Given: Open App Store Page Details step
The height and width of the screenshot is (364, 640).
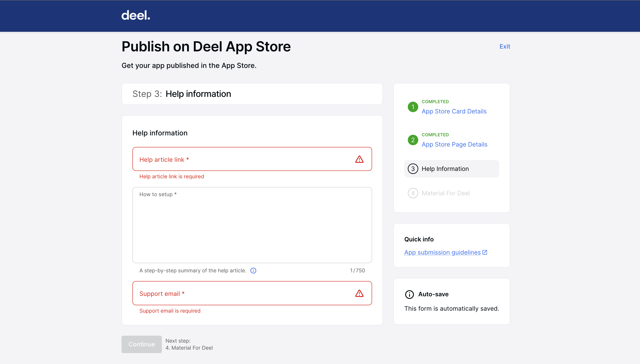Looking at the screenshot, I should 454,144.
